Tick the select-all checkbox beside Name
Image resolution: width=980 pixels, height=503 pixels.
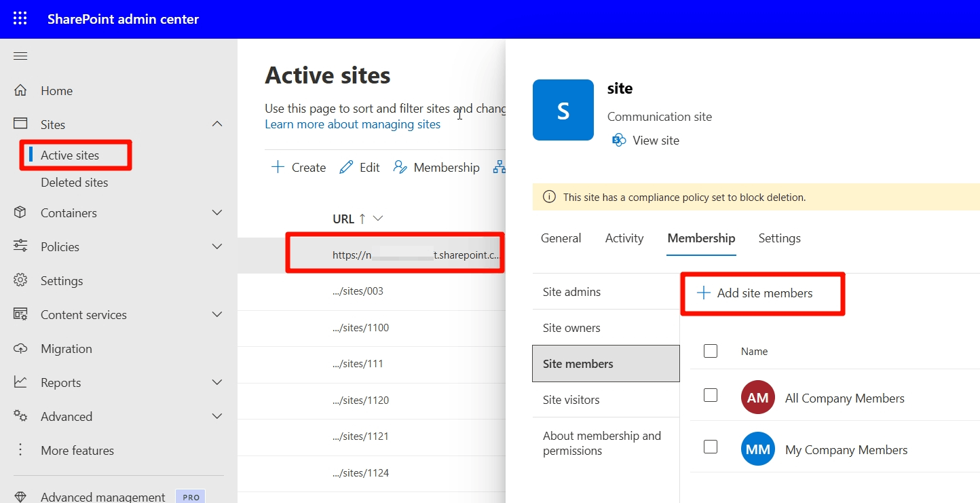coord(711,351)
